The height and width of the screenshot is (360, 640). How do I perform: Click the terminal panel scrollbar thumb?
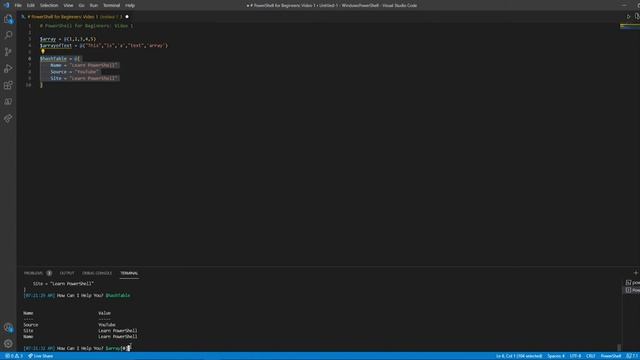point(619,347)
